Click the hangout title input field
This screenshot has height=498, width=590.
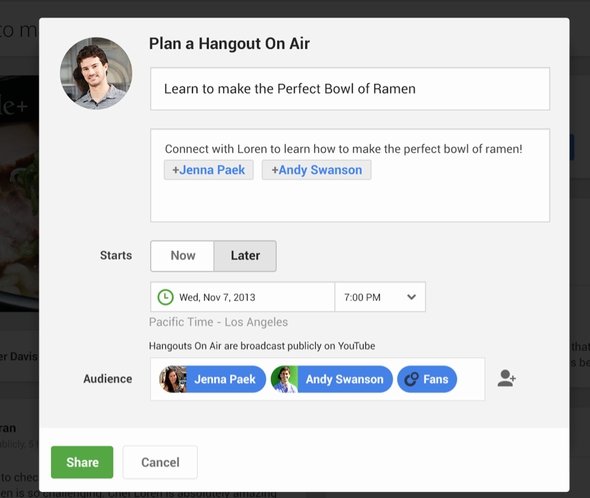click(350, 89)
